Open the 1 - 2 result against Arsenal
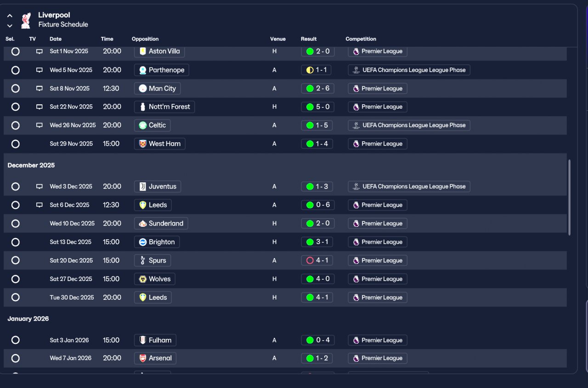This screenshot has width=588, height=388. (x=318, y=358)
